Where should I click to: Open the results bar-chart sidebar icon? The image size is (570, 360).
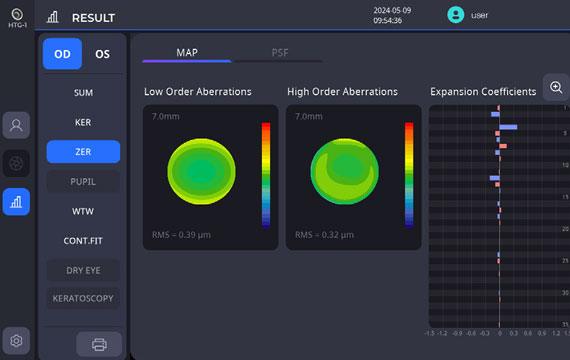pos(16,202)
